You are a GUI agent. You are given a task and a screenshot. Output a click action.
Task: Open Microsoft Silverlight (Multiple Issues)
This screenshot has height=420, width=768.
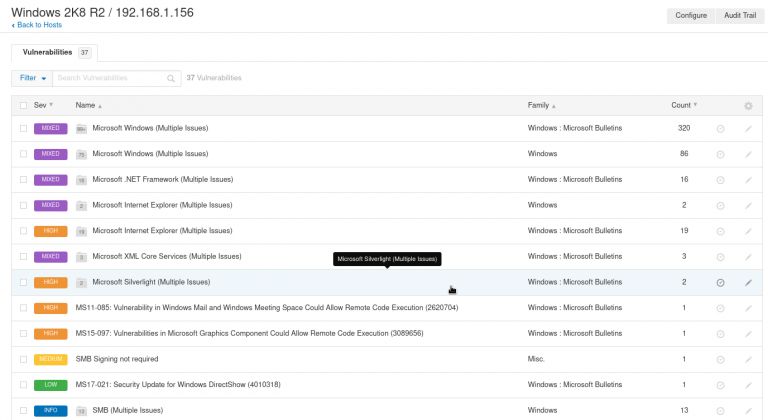coord(151,282)
